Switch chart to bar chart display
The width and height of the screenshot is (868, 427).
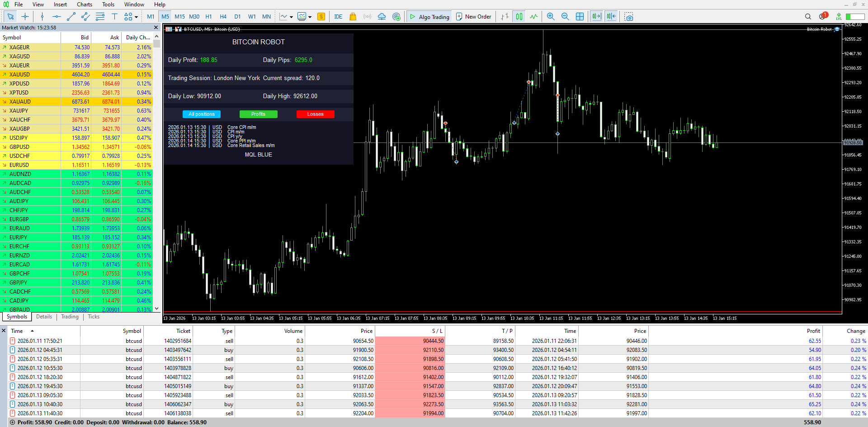click(x=505, y=17)
